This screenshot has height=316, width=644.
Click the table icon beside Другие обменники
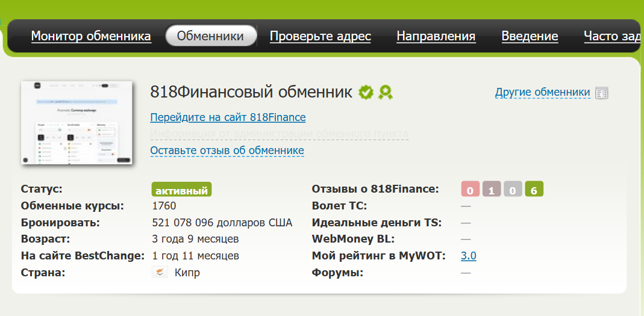602,93
